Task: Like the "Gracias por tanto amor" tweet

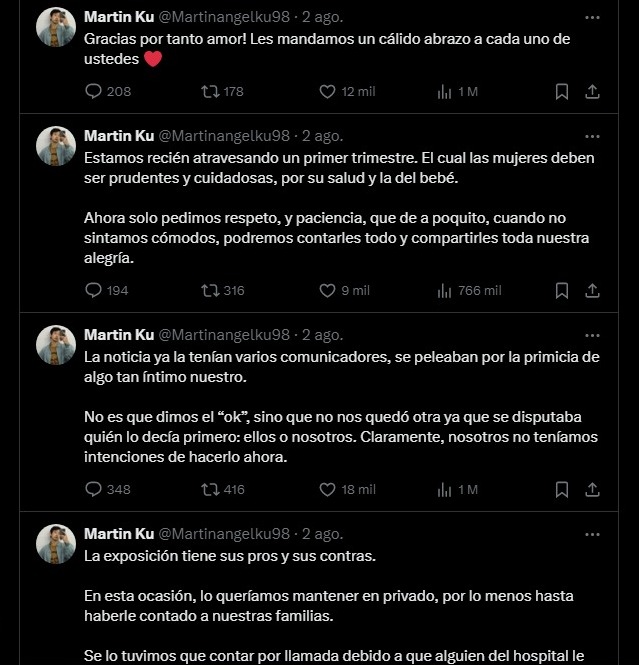Action: click(x=327, y=91)
